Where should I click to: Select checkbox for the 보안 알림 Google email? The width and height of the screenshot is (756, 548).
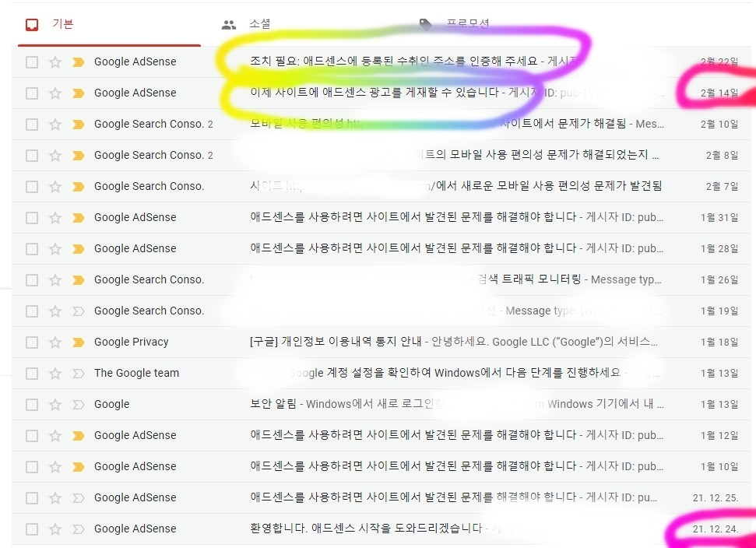point(32,404)
